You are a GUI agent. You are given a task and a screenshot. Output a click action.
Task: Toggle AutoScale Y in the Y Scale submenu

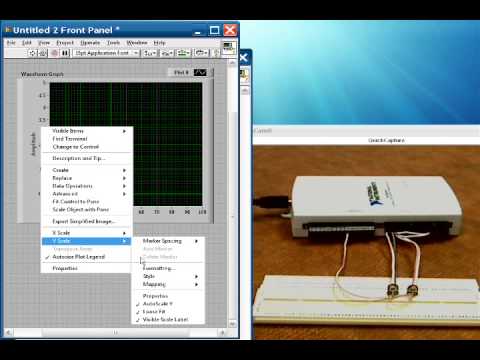tap(157, 304)
